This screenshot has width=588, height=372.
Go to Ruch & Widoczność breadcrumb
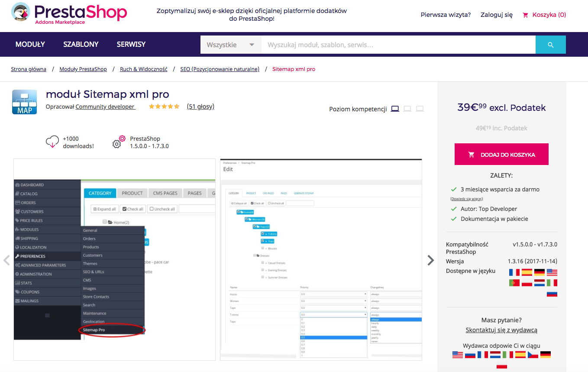click(x=144, y=69)
